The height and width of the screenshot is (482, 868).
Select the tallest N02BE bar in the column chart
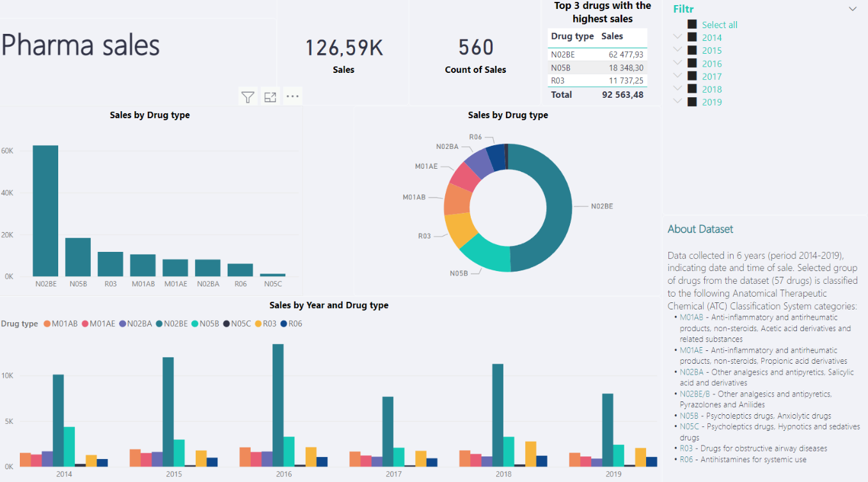click(45, 211)
